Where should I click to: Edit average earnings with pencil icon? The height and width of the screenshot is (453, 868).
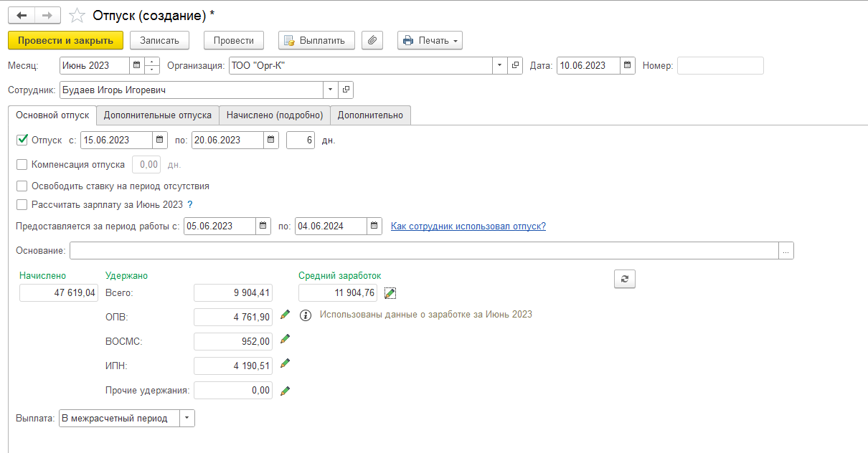390,292
